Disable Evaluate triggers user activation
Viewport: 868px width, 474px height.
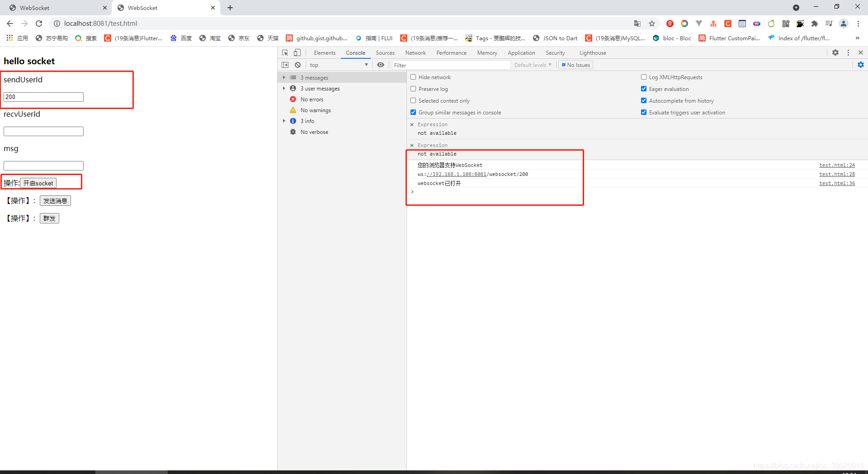click(x=644, y=113)
